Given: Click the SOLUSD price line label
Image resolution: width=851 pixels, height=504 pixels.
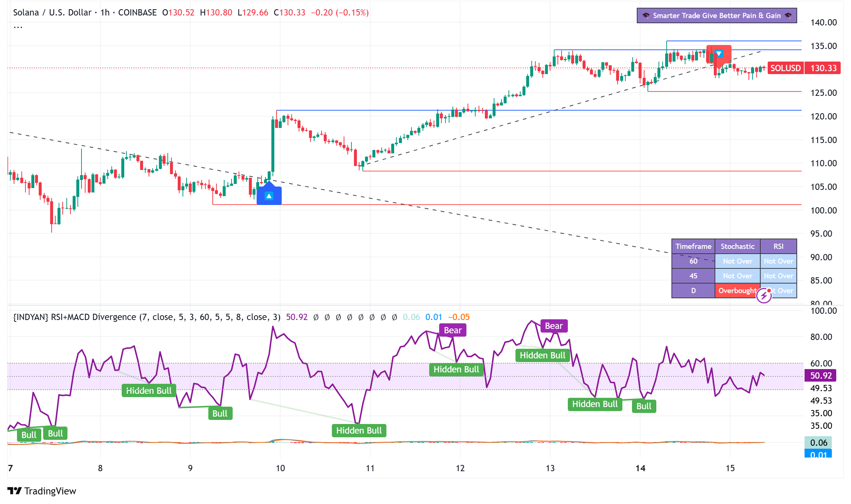Looking at the screenshot, I should [x=785, y=68].
